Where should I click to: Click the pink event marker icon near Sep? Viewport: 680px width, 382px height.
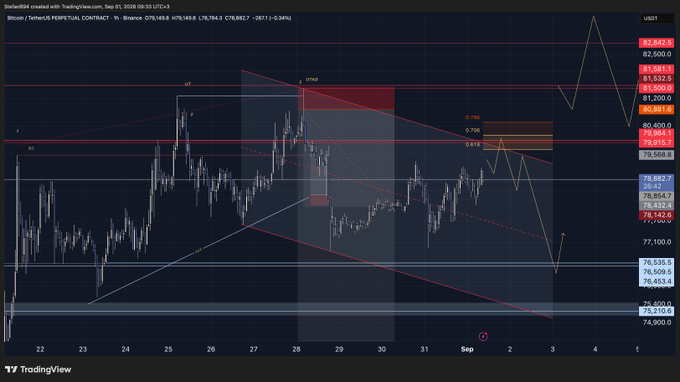483,336
